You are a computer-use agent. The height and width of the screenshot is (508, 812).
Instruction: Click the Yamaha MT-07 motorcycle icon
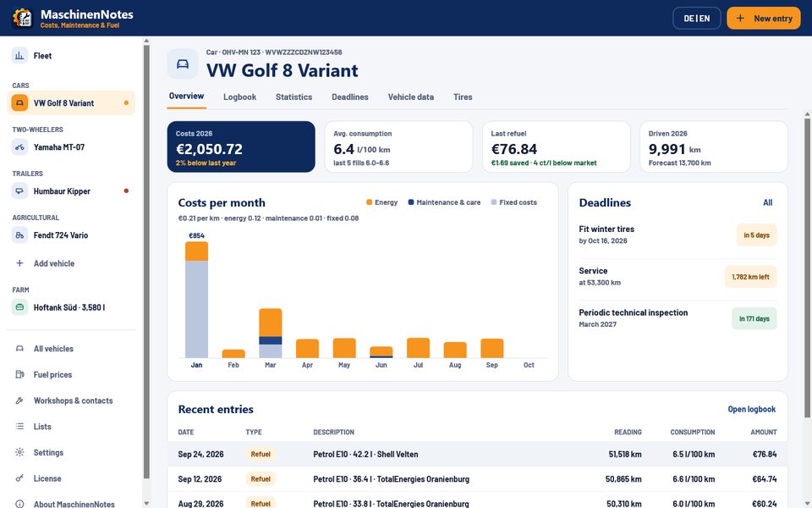(x=19, y=147)
